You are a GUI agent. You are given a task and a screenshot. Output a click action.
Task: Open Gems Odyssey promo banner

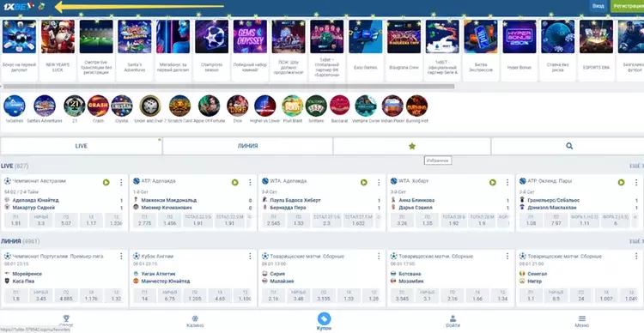click(x=250, y=50)
